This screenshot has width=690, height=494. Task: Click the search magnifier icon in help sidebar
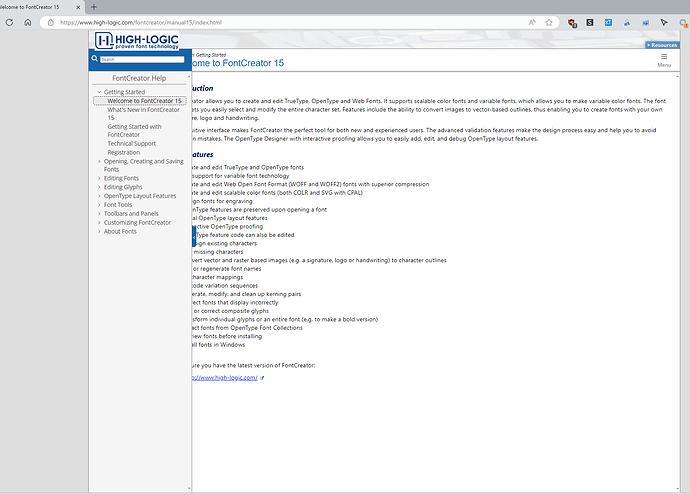coord(95,59)
